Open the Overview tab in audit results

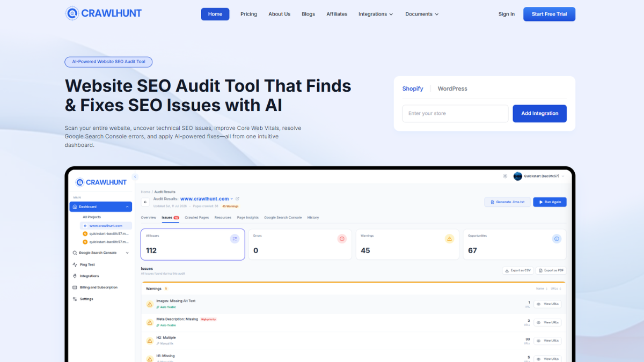[149, 218]
